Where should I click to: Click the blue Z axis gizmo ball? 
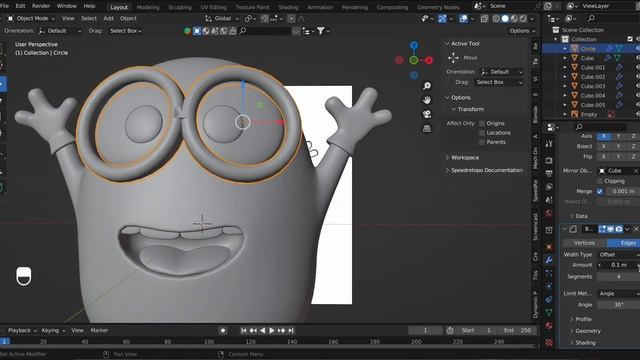(414, 45)
